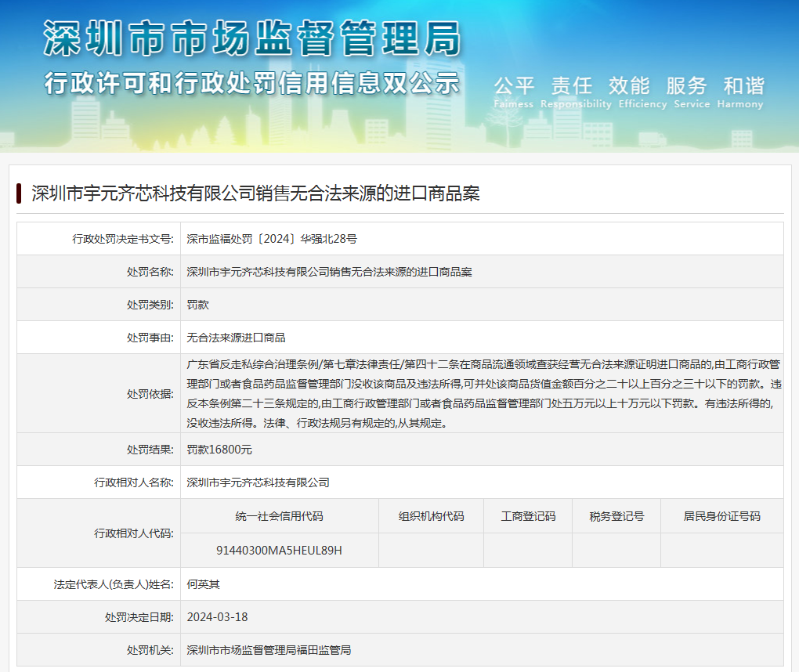Screen dimensions: 799x672
Task: Click the 处罚决定日期 label
Action: point(139,617)
